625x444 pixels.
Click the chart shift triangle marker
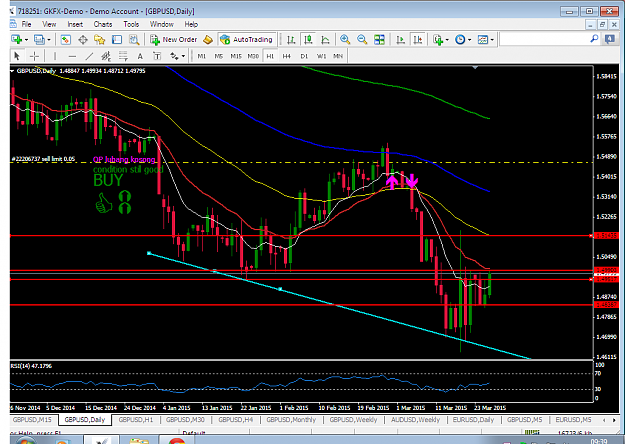[475, 68]
